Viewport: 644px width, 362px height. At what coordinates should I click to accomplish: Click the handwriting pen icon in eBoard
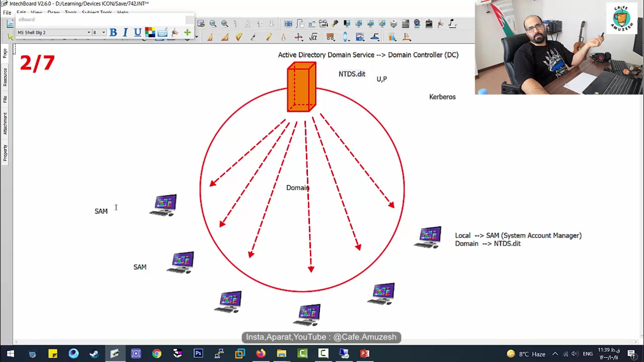coord(175,33)
